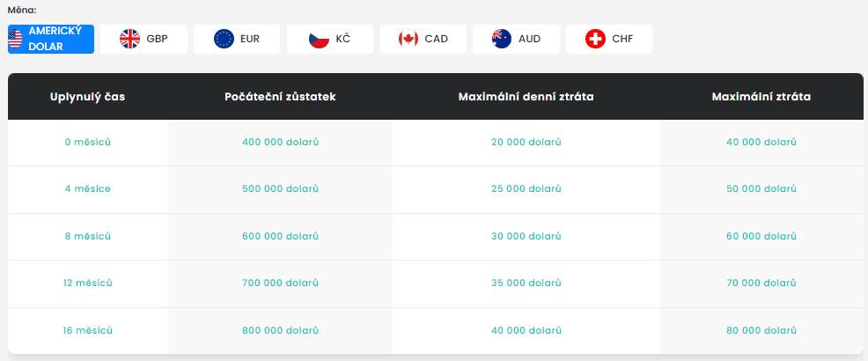Click the Swiss flag icon

(596, 39)
